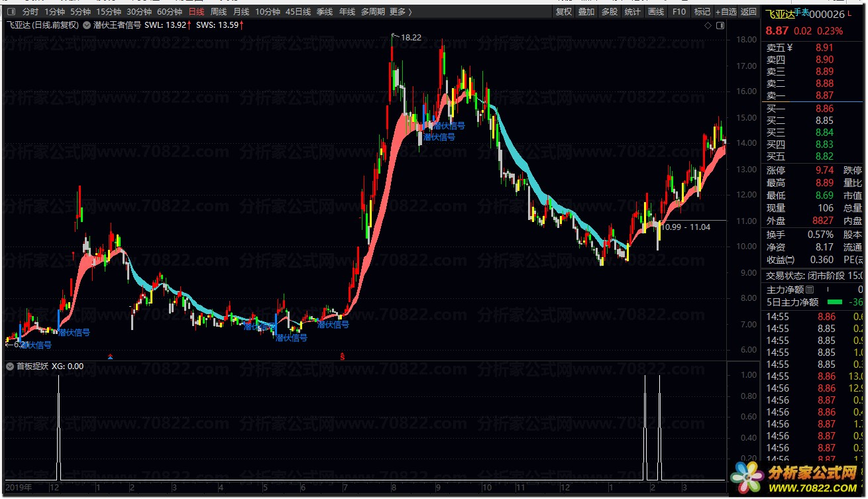868x499 pixels.
Task: Click the 买三 price 8.84
Action: click(825, 133)
